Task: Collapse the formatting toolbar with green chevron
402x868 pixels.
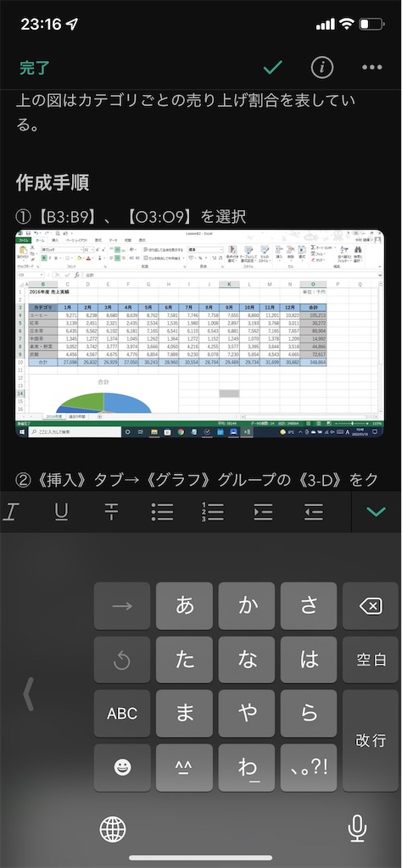Action: click(377, 511)
